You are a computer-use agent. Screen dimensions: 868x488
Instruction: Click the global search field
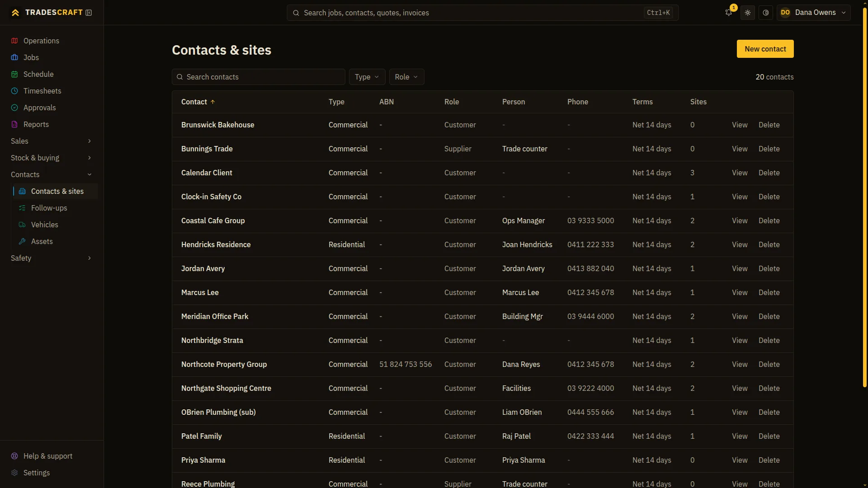[482, 13]
